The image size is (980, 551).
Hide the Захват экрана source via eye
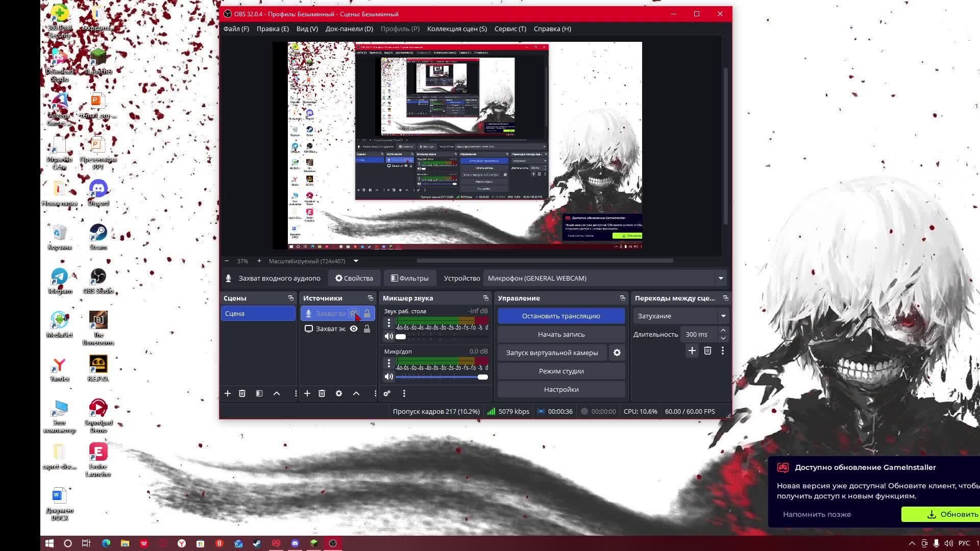(354, 329)
